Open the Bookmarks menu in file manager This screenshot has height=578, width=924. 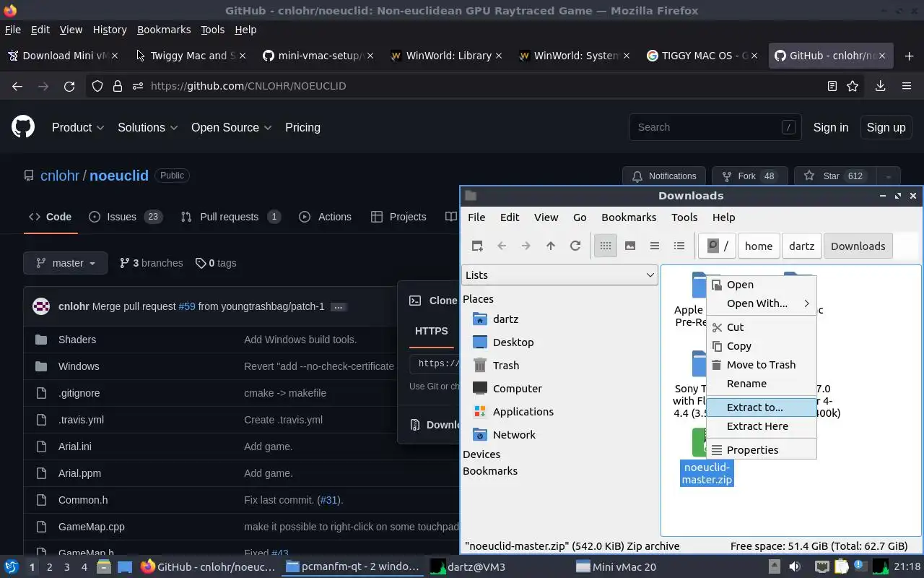pos(628,217)
